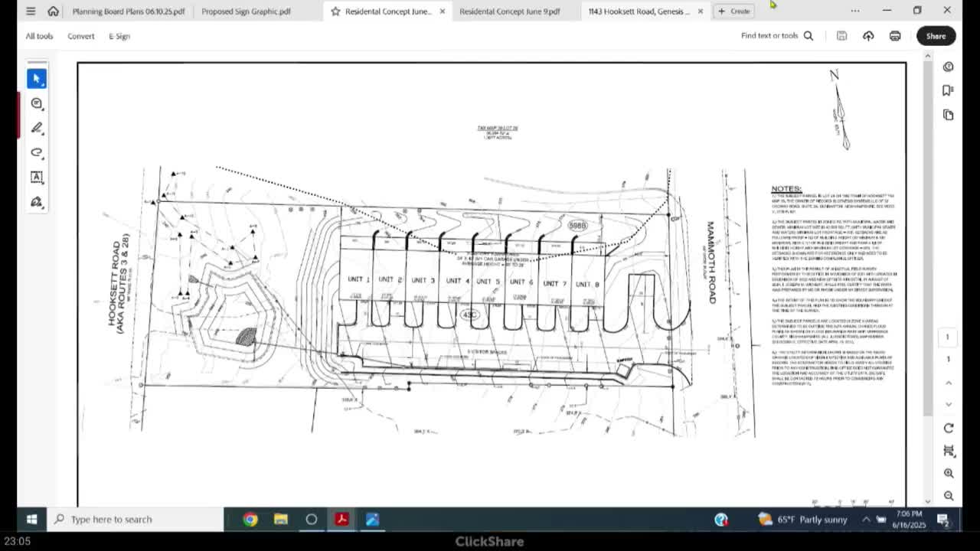Viewport: 980px width, 551px height.
Task: Close the Residental Concept June tab
Action: pos(442,11)
